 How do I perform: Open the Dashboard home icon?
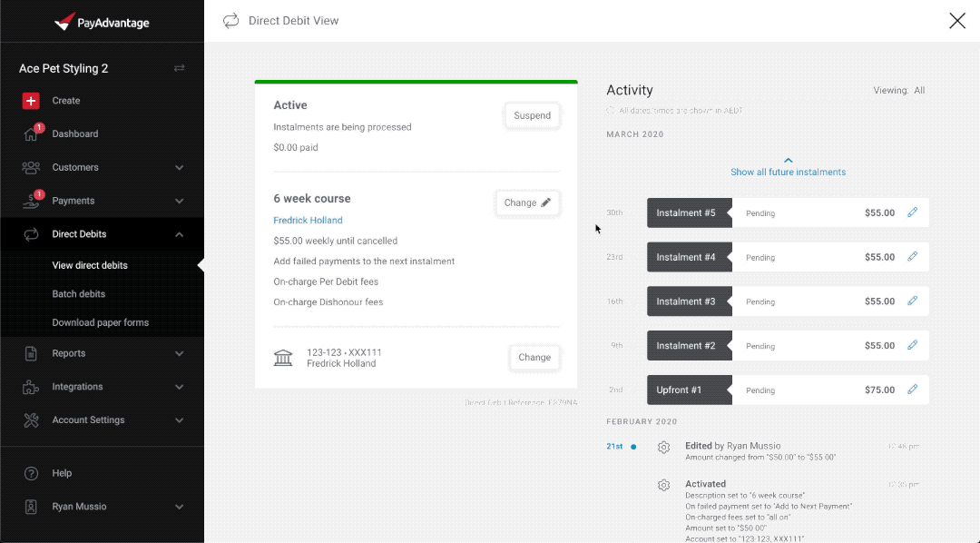(x=31, y=133)
